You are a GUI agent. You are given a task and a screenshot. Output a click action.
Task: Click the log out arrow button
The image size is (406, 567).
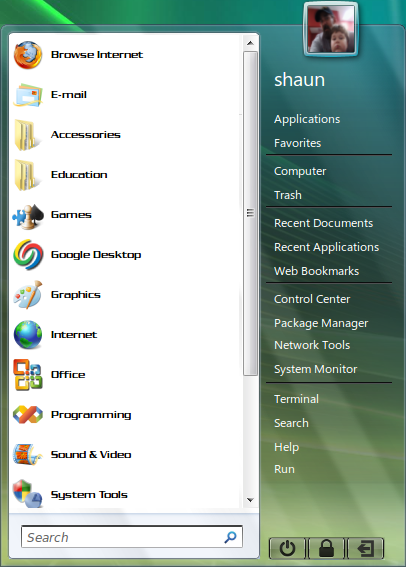tap(366, 548)
